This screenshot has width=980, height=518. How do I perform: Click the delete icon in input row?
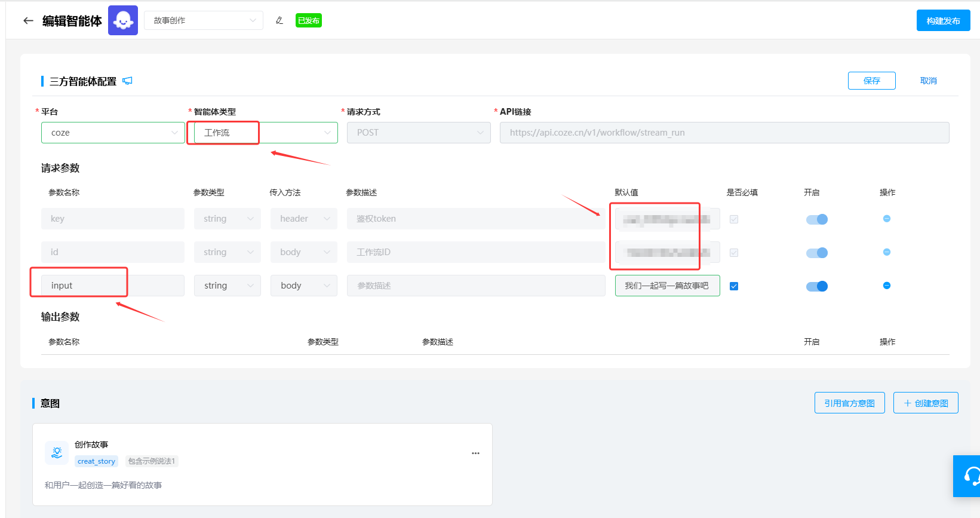coord(886,286)
